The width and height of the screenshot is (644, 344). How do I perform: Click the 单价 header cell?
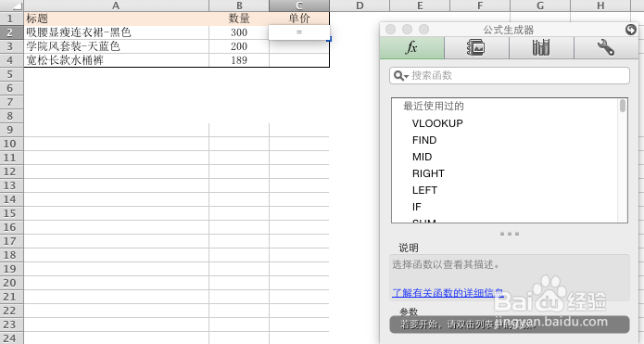(x=299, y=19)
